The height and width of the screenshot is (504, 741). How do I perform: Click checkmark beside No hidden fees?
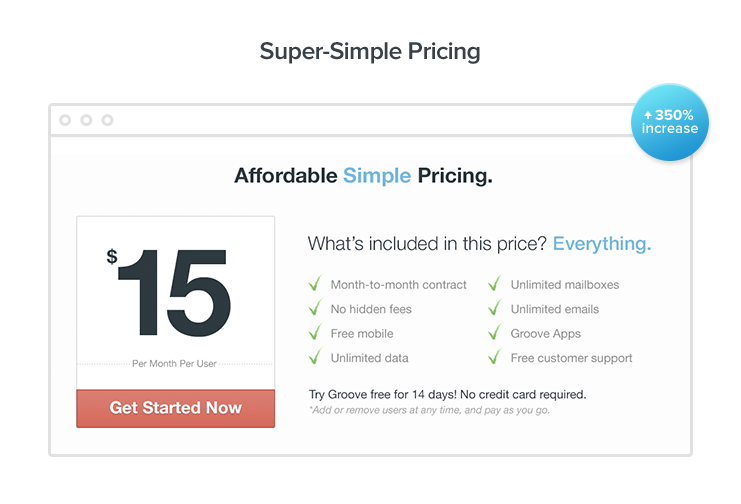[x=315, y=307]
